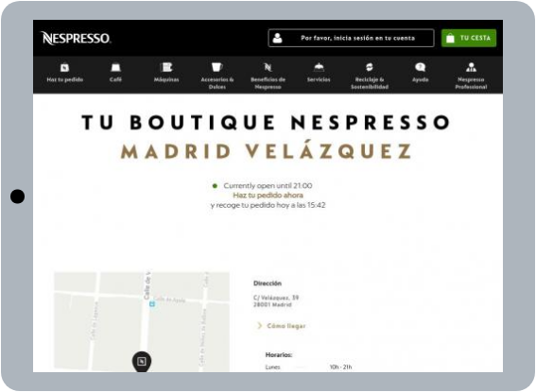Click the 'Cómo llegar' directions link
The width and height of the screenshot is (536, 392).
click(x=286, y=326)
